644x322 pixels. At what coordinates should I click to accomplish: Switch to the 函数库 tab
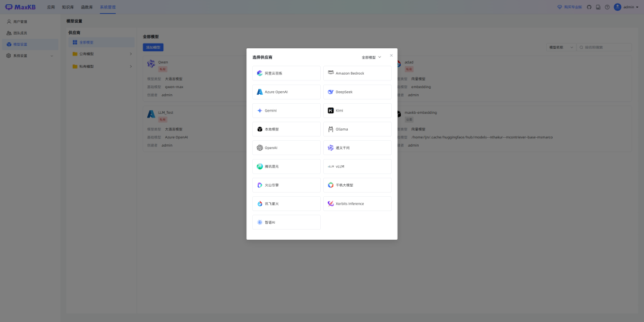click(x=86, y=7)
